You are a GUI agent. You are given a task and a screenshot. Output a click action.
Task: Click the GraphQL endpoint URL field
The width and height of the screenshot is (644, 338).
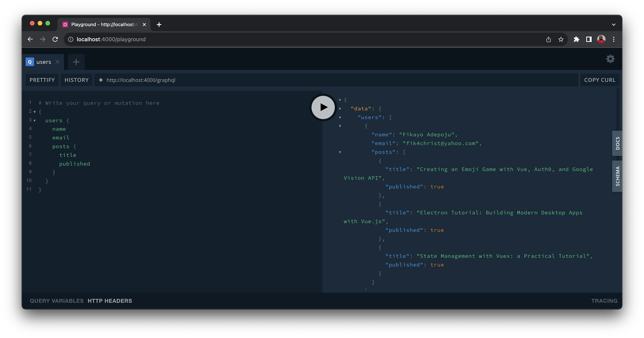(225, 80)
